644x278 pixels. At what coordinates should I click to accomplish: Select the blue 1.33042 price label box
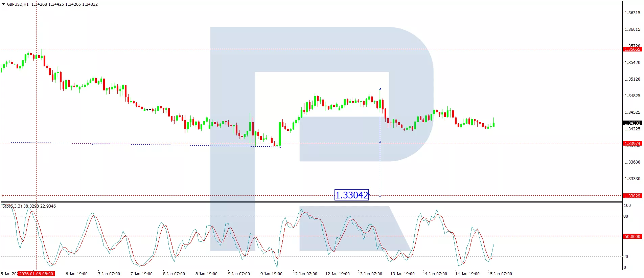point(351,195)
